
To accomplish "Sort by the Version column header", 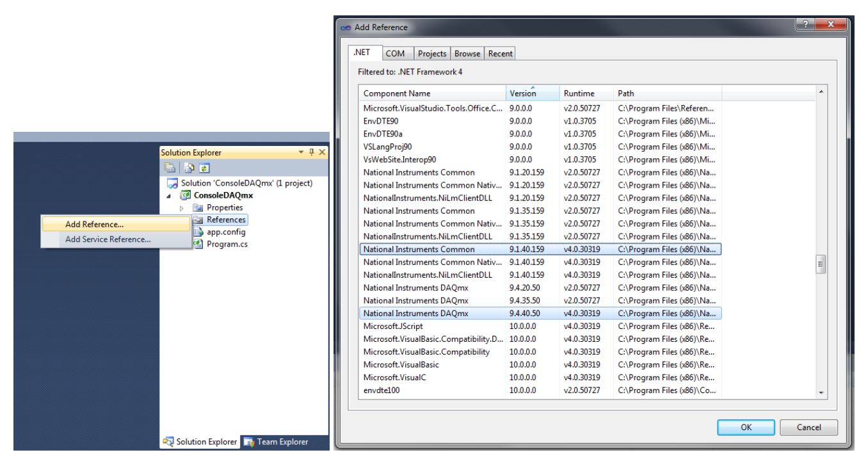I will click(x=533, y=93).
